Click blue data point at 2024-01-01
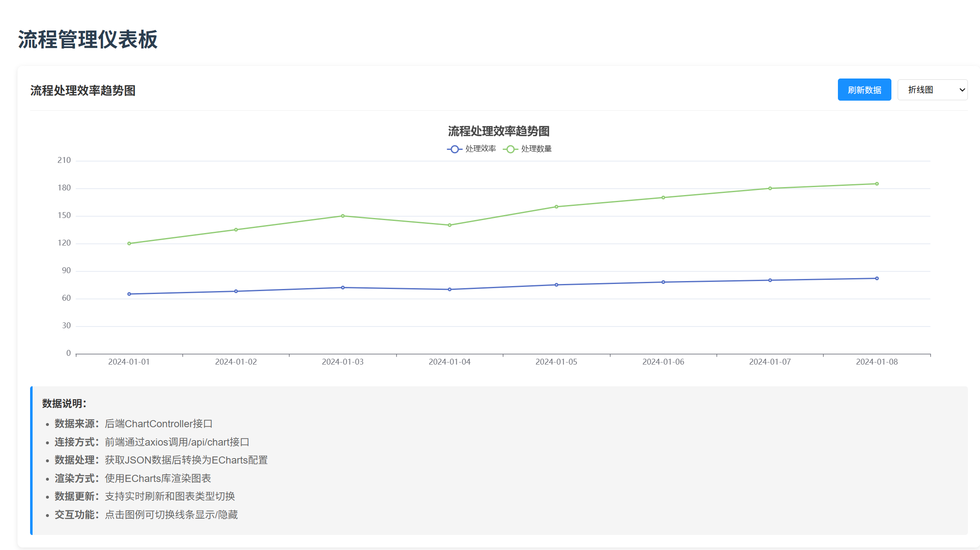The width and height of the screenshot is (980, 550). coord(129,294)
